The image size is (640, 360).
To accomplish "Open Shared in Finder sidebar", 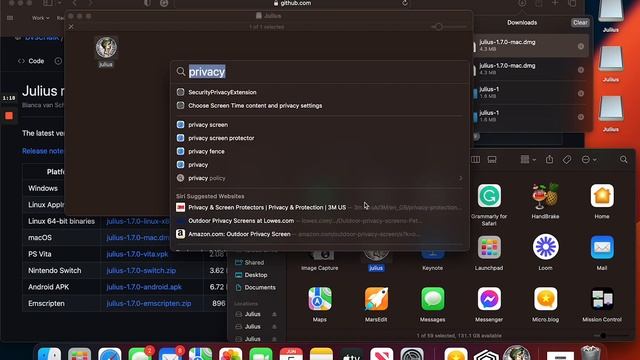I will coord(254,263).
